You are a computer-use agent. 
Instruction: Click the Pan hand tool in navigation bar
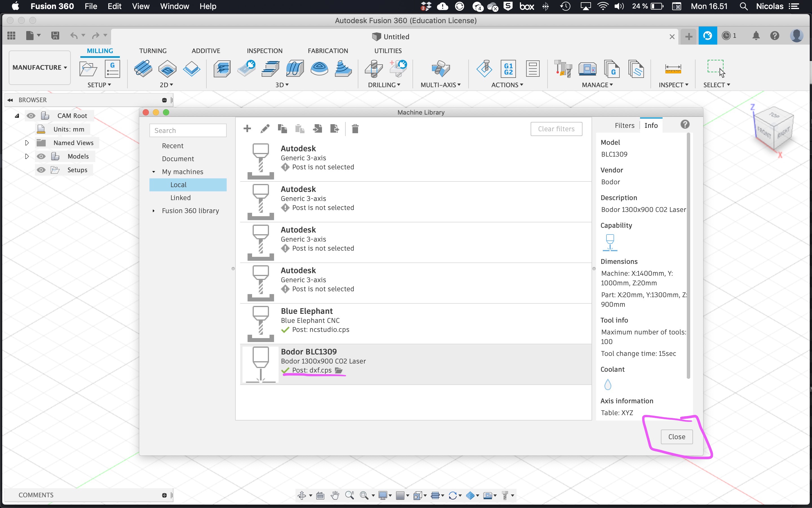pos(335,495)
